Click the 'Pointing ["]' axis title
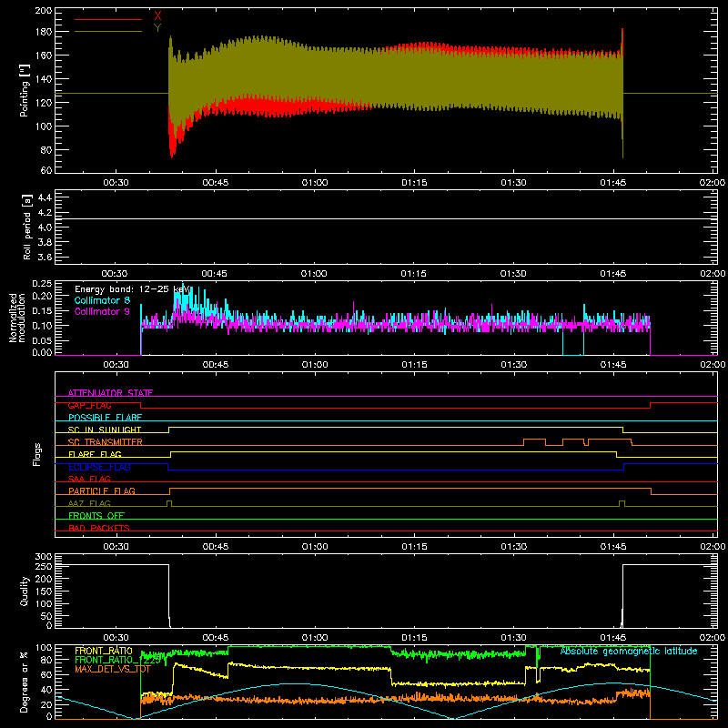The width and height of the screenshot is (728, 728). point(25,90)
